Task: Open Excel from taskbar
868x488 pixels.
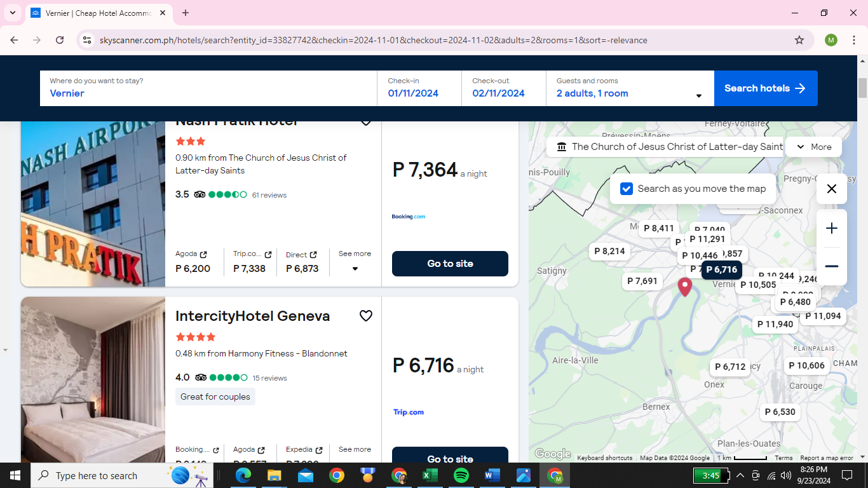Action: [x=430, y=475]
